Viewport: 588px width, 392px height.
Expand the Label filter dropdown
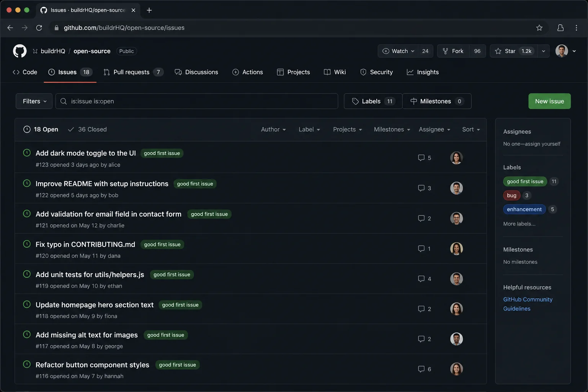pyautogui.click(x=309, y=129)
